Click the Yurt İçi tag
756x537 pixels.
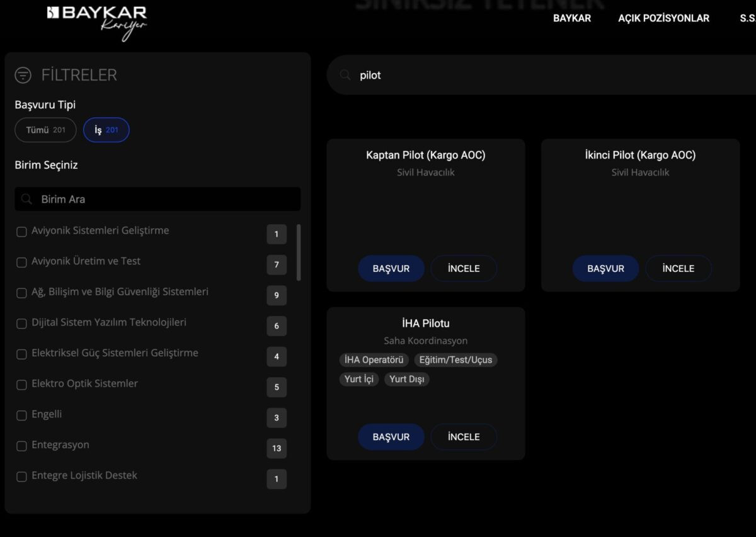359,379
